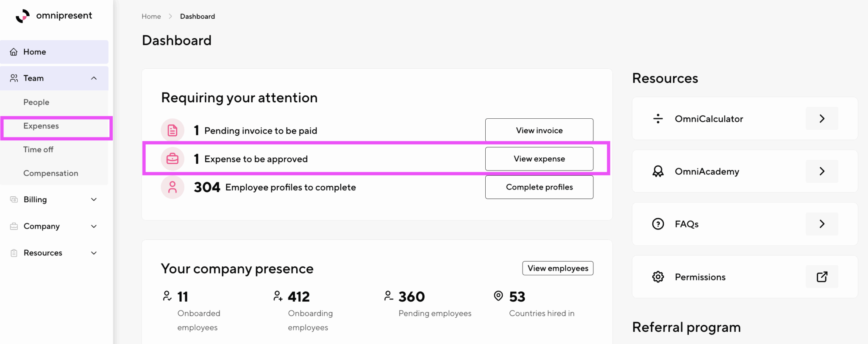Select People under Team
This screenshot has width=868, height=344.
36,102
